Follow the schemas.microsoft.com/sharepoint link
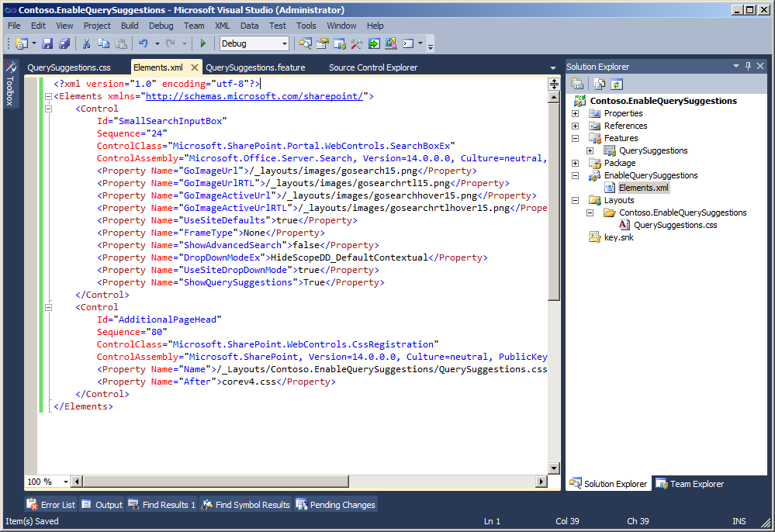Image resolution: width=775 pixels, height=532 pixels. [254, 96]
